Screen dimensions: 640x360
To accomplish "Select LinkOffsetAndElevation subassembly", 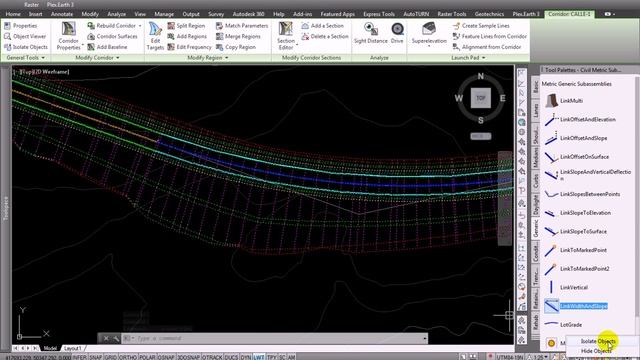I will 580,119.
